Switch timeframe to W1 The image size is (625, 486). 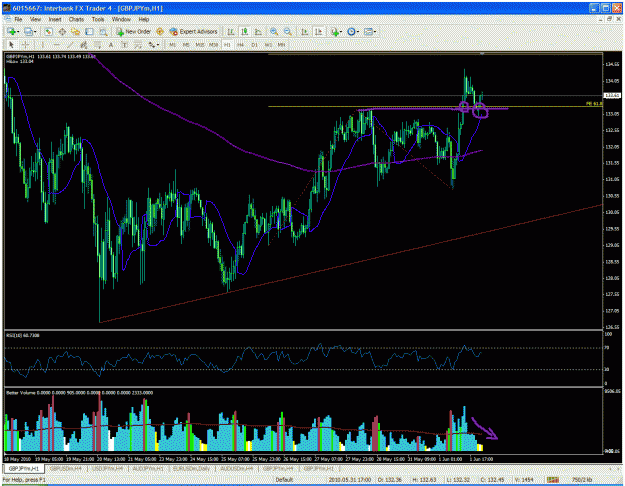click(x=268, y=45)
